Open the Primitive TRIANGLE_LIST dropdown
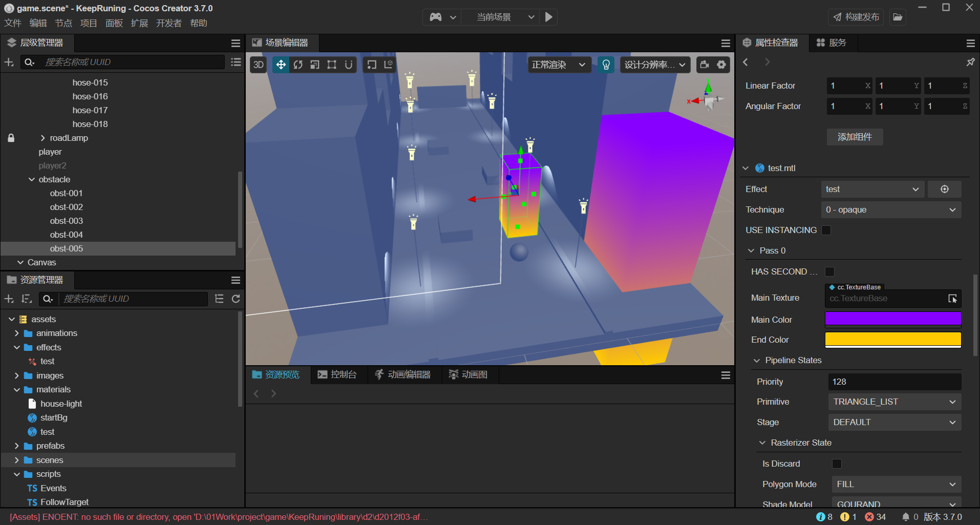980x525 pixels. point(894,402)
